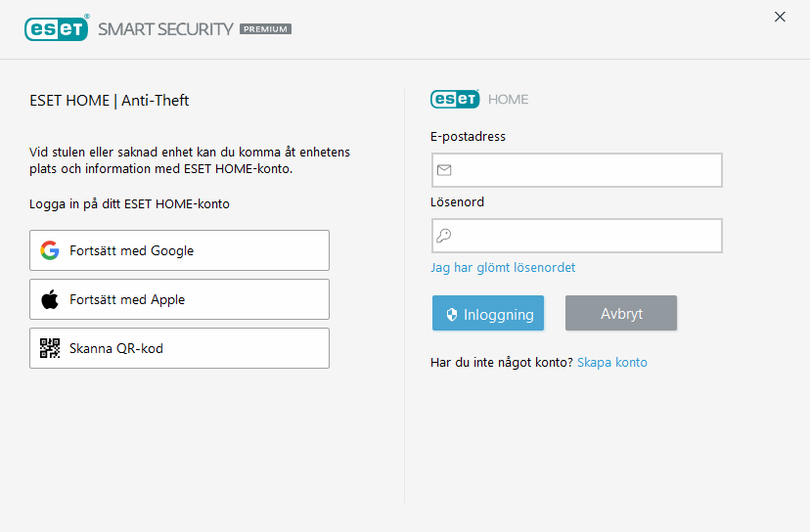810x532 pixels.
Task: Click the ESET logo in the header
Action: (57, 28)
